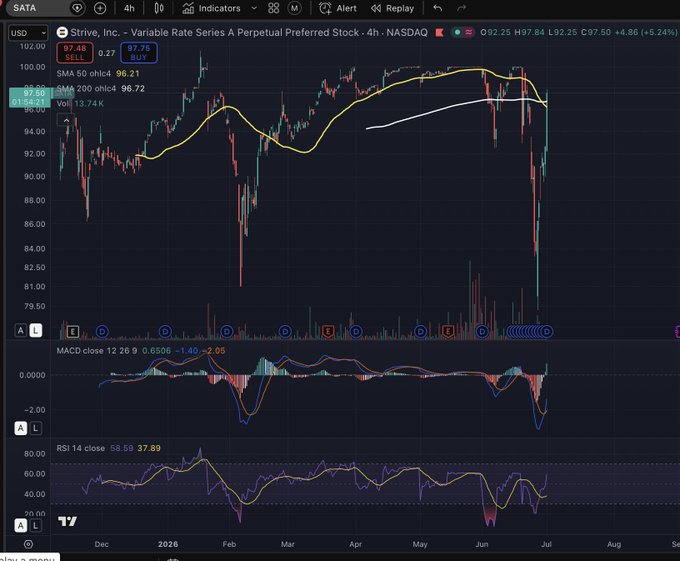The image size is (680, 561).
Task: Click the H97.84 high value
Action: tap(529, 33)
